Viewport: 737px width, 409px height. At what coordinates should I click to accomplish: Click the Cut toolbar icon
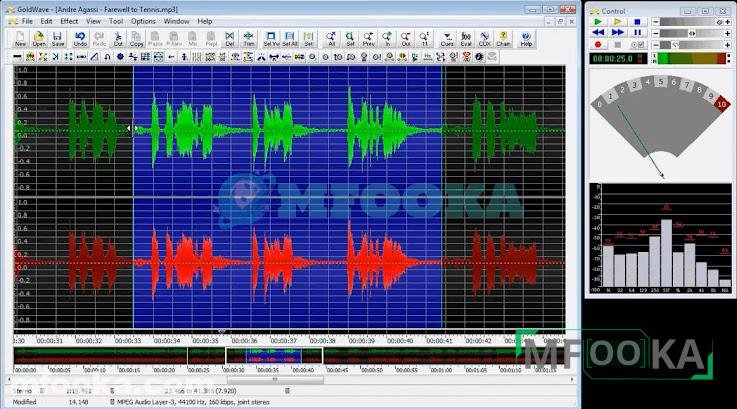point(118,38)
